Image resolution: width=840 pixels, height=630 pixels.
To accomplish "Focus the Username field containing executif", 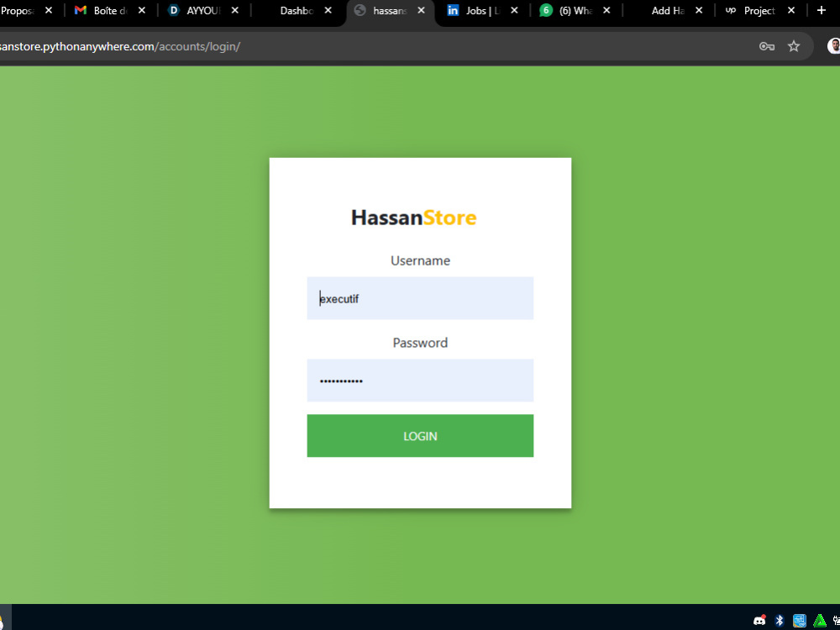I will [x=420, y=298].
